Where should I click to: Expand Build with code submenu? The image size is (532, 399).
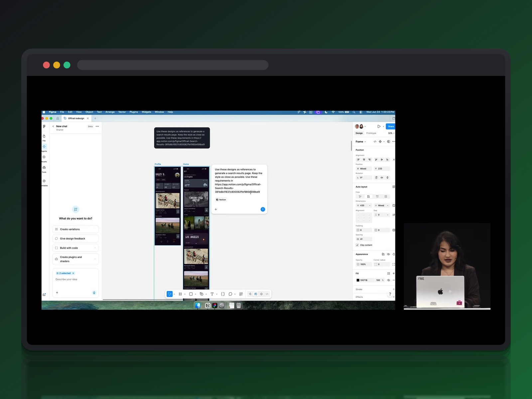point(95,248)
